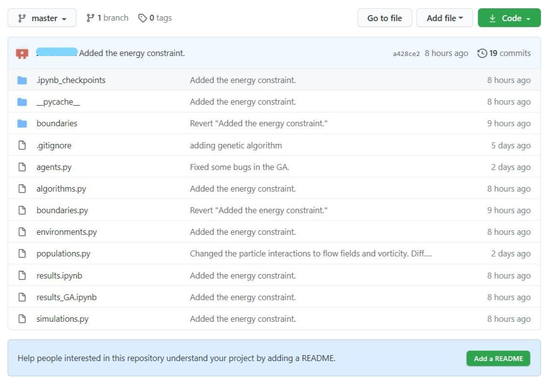
Task: Click '5 days ago' on .gitignore row
Action: click(511, 145)
